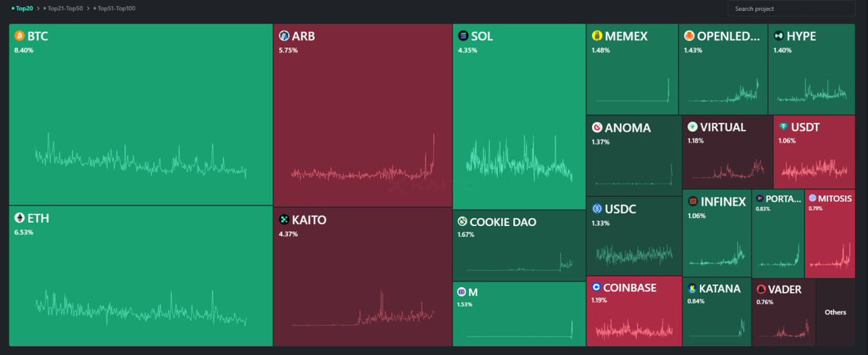Viewport: 868px width, 355px height.
Task: Open the BTC sparkline chart
Action: 140,156
